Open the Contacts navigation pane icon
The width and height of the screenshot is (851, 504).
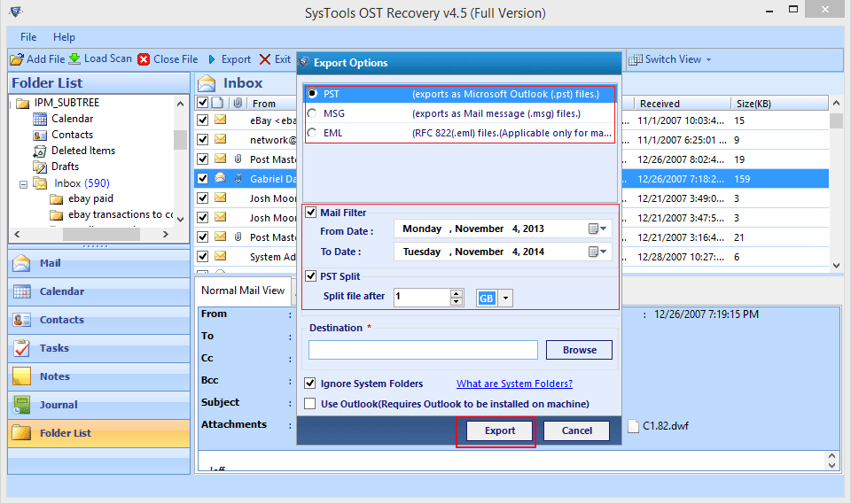(21, 320)
